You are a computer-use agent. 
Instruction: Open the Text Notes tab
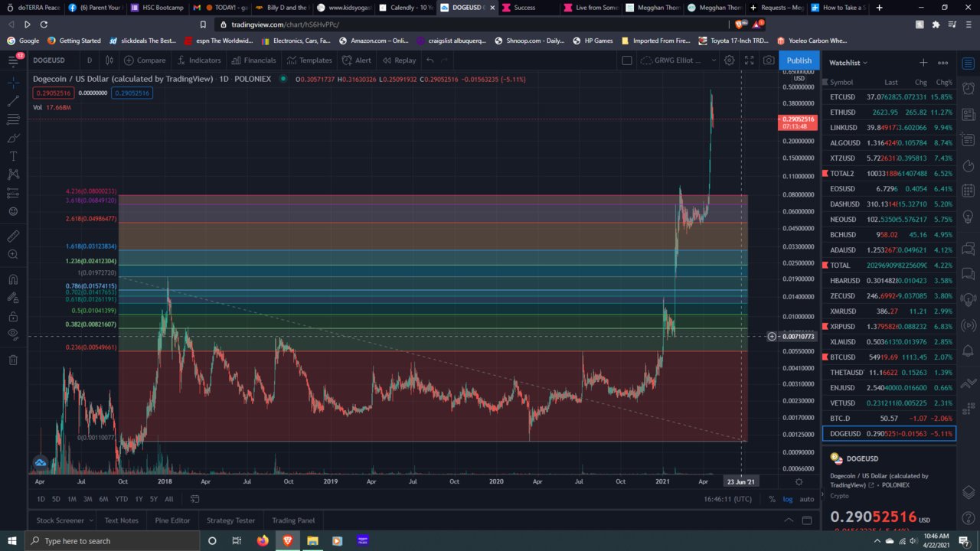[122, 520]
